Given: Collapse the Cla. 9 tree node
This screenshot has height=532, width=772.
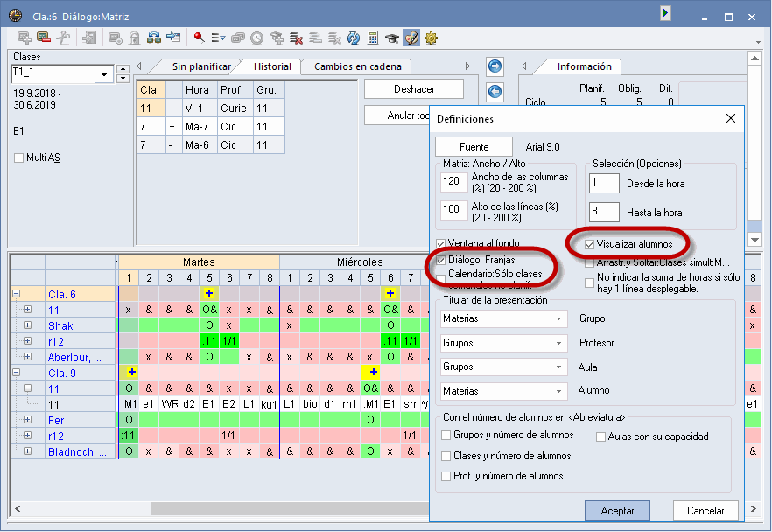Looking at the screenshot, I should pyautogui.click(x=17, y=373).
